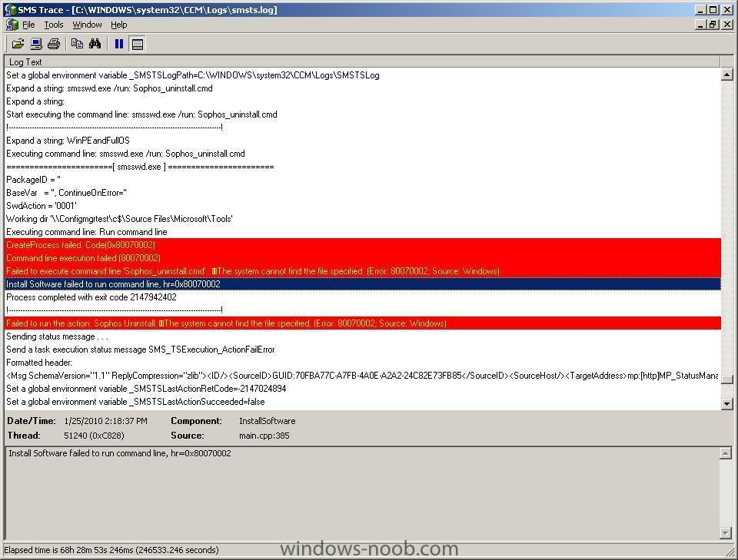Open the Help menu
738x560 pixels.
[119, 25]
